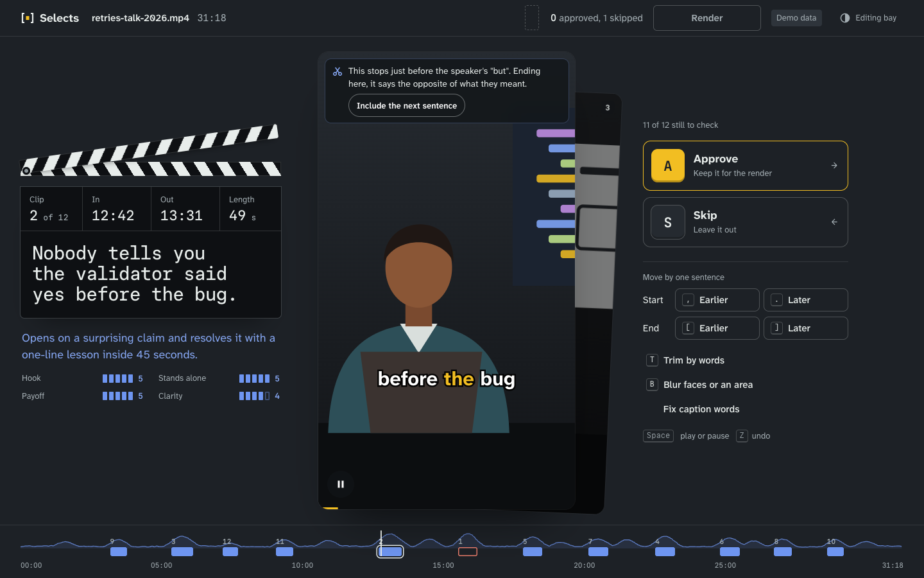
Task: Click the left arrow icon on Skip card
Action: [x=834, y=222]
